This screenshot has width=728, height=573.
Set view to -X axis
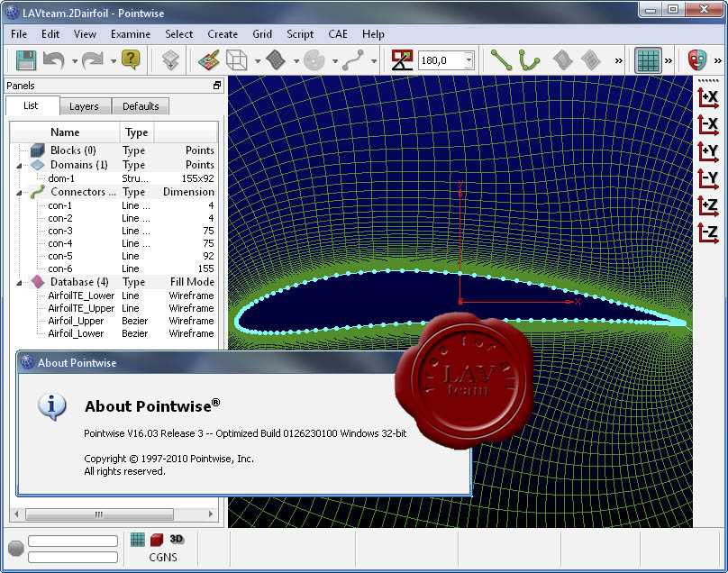(x=708, y=124)
